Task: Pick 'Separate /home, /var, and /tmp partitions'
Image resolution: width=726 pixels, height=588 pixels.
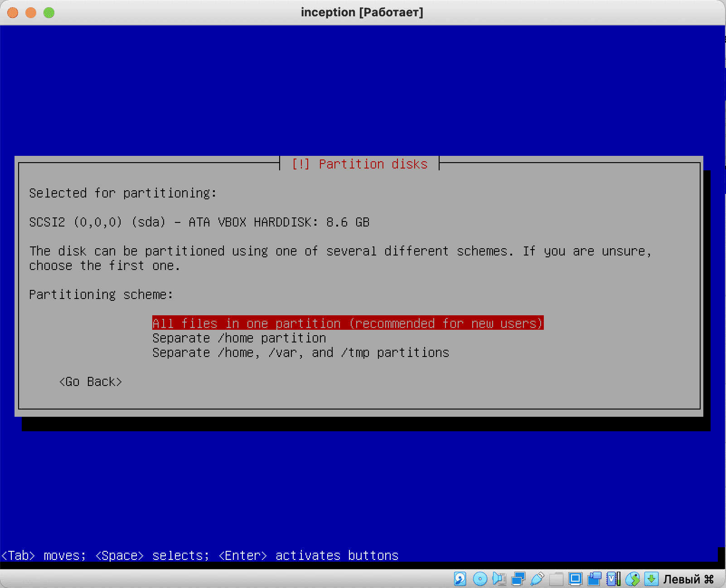Action: coord(300,352)
